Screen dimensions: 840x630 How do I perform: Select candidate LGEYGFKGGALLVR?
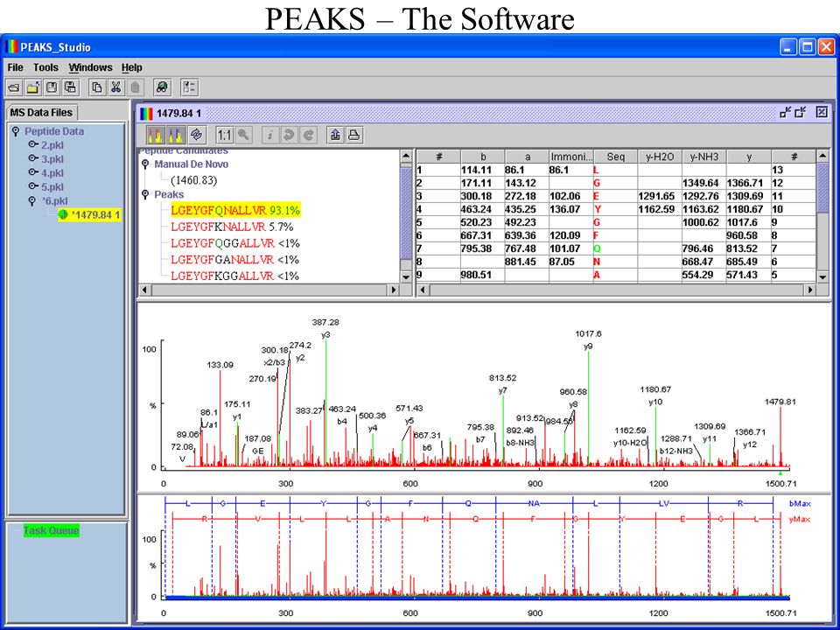[x=234, y=276]
